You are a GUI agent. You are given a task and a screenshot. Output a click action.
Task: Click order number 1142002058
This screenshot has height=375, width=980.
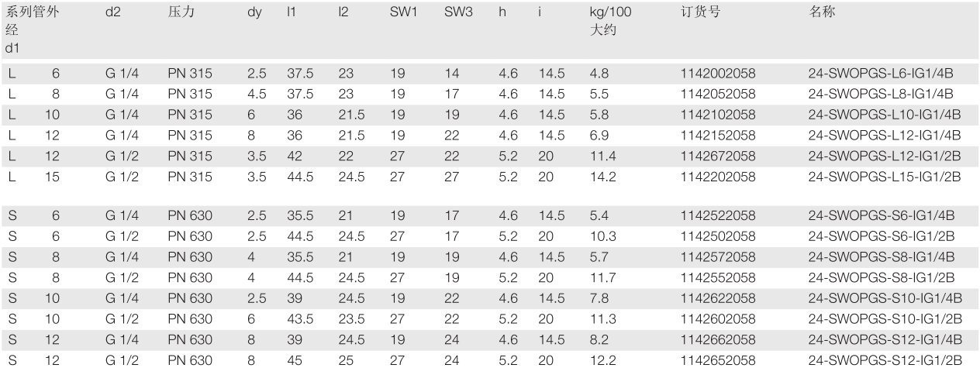(716, 74)
